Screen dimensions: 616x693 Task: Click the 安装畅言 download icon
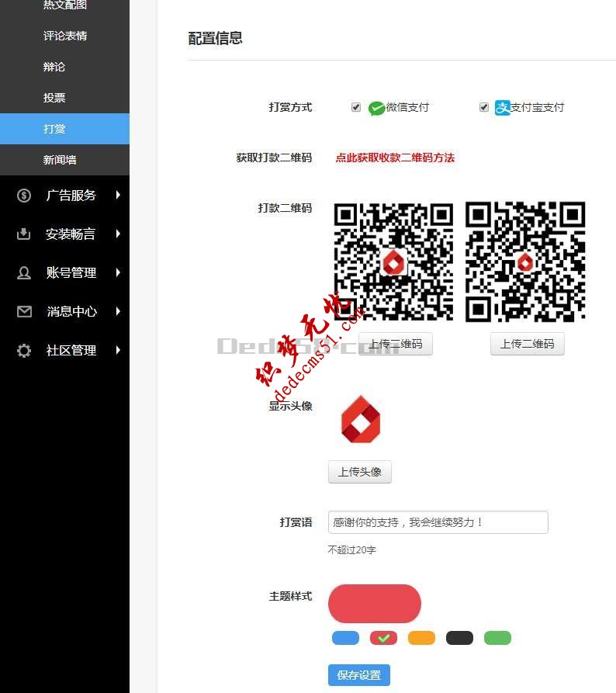click(24, 234)
